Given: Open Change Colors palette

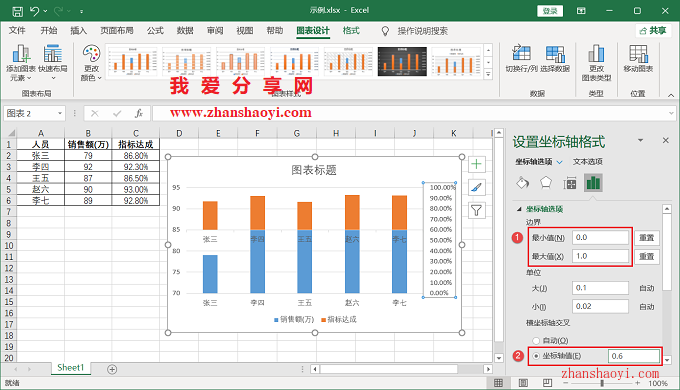Looking at the screenshot, I should (x=91, y=63).
